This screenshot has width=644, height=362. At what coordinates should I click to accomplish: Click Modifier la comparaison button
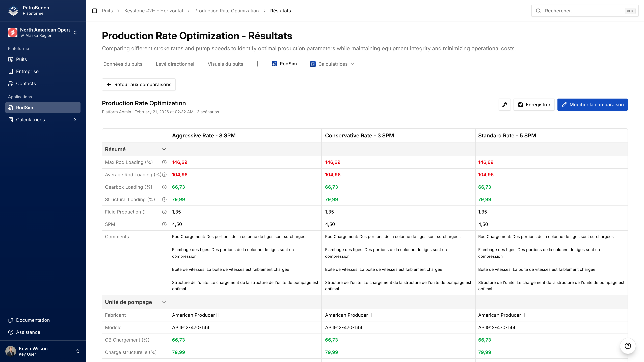point(592,104)
